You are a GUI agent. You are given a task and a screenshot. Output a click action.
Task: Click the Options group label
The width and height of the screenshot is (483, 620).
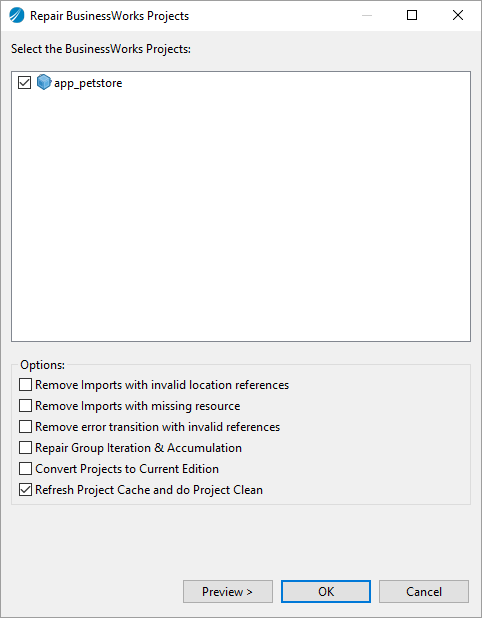pyautogui.click(x=42, y=365)
